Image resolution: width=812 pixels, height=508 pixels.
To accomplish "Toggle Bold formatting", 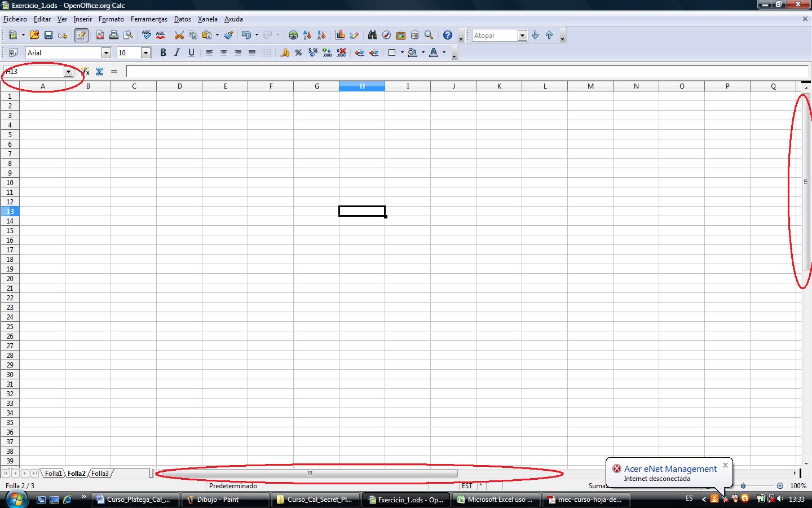I will click(x=163, y=52).
